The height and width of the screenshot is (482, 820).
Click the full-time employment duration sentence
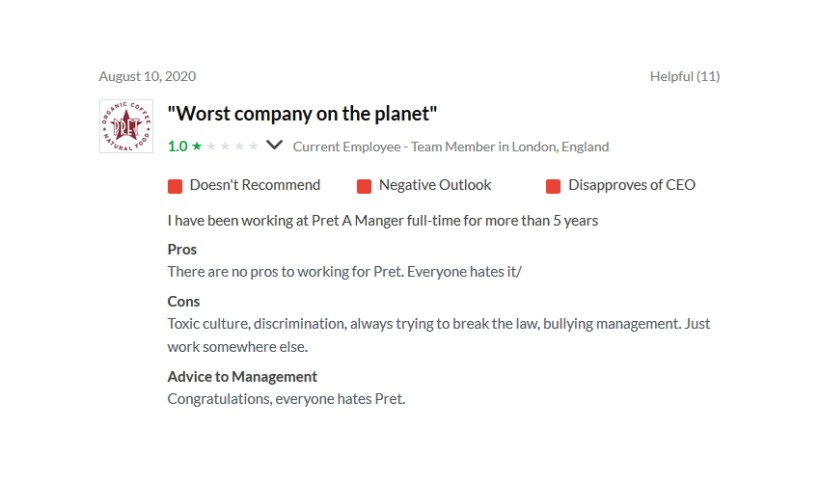(382, 220)
